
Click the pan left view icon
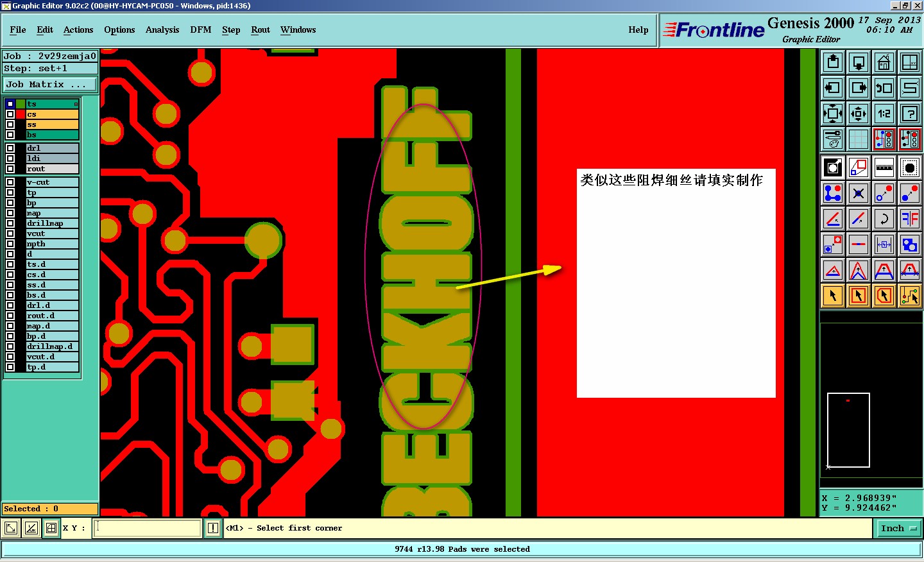click(833, 88)
